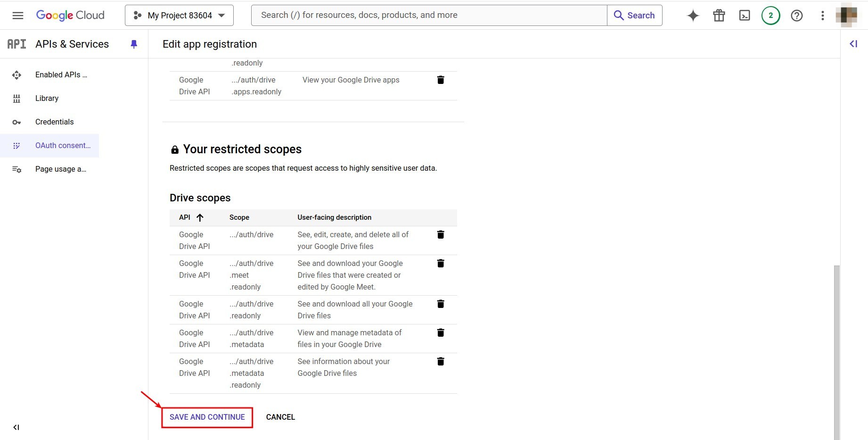This screenshot has width=868, height=440.
Task: Open the Library page from sidebar
Action: point(47,98)
